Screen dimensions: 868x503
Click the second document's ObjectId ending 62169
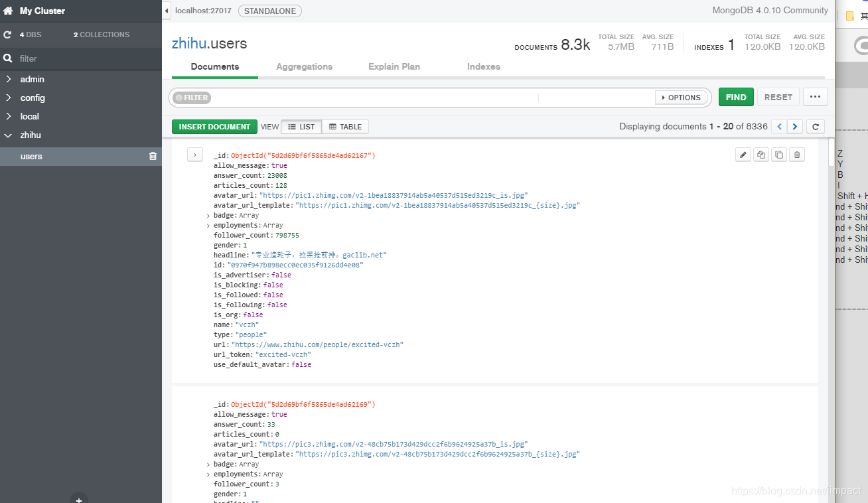(x=303, y=405)
